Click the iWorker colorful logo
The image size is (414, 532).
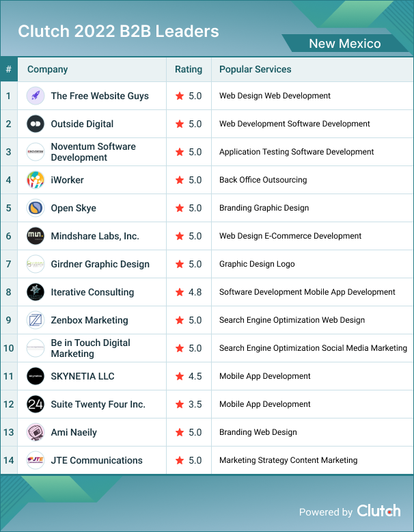[36, 180]
